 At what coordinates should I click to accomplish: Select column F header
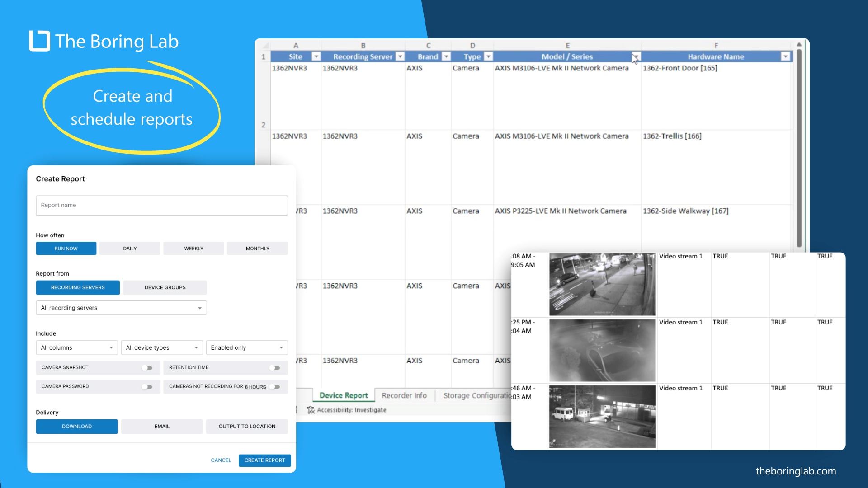coord(716,45)
